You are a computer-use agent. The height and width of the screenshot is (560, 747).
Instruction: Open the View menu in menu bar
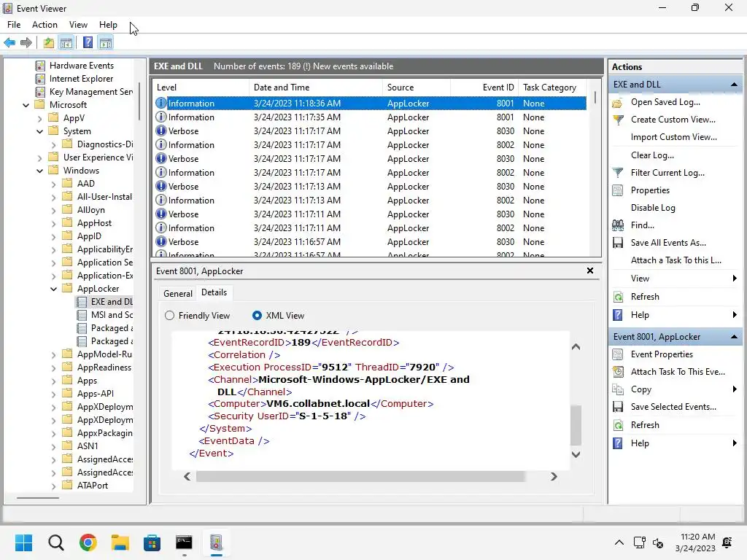(x=78, y=25)
